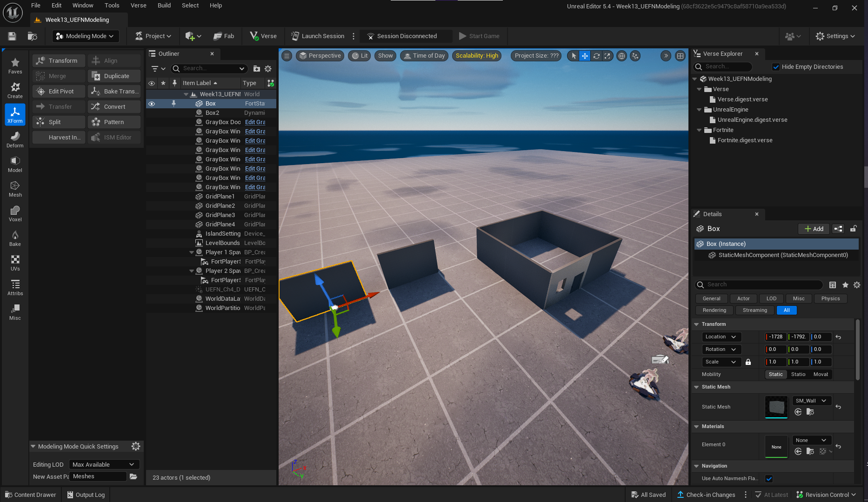Screen dimensions: 868x502
Task: Open the Model tool category
Action: [x=15, y=164]
